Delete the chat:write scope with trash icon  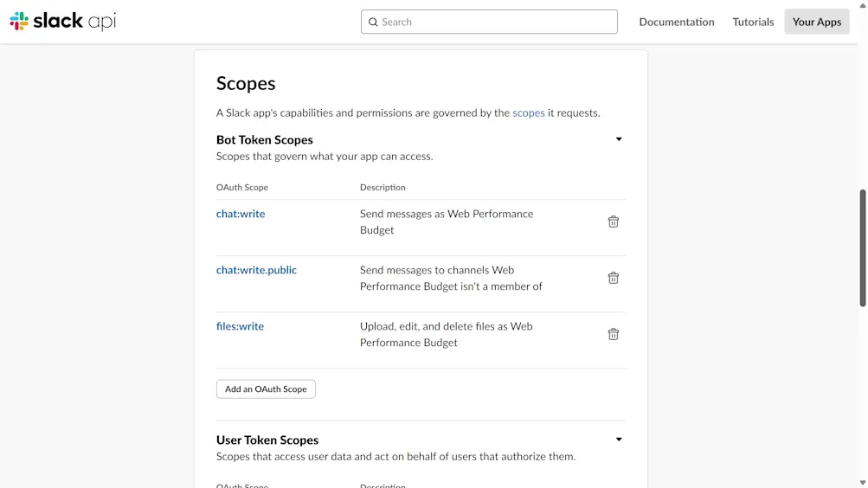[613, 222]
